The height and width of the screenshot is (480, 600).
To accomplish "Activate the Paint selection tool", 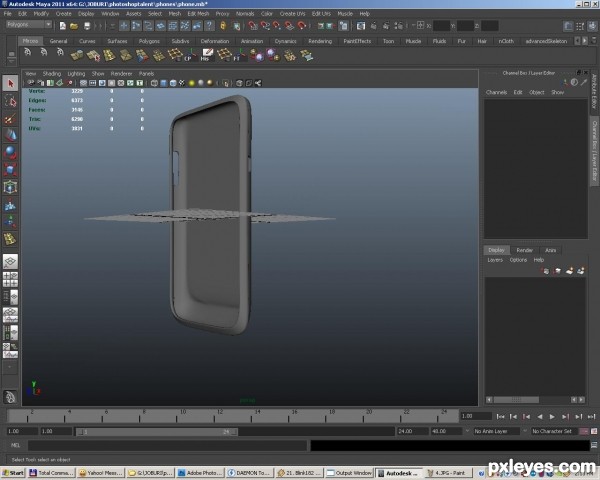I will pyautogui.click(x=10, y=119).
